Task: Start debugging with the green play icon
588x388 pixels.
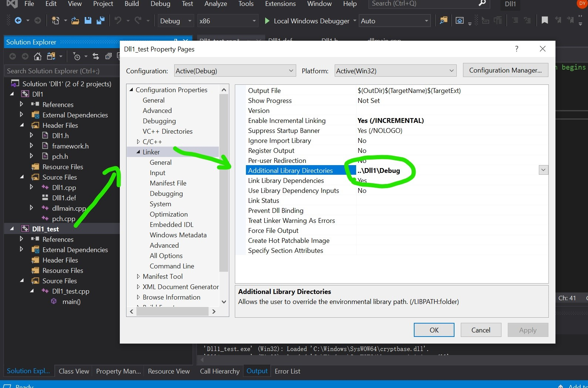Action: (267, 21)
